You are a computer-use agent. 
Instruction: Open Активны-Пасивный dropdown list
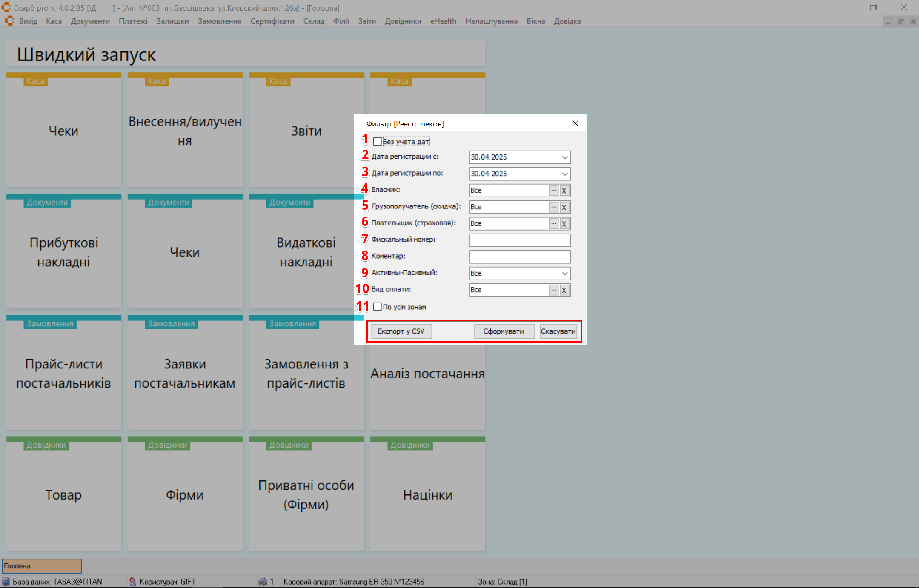[x=564, y=274]
